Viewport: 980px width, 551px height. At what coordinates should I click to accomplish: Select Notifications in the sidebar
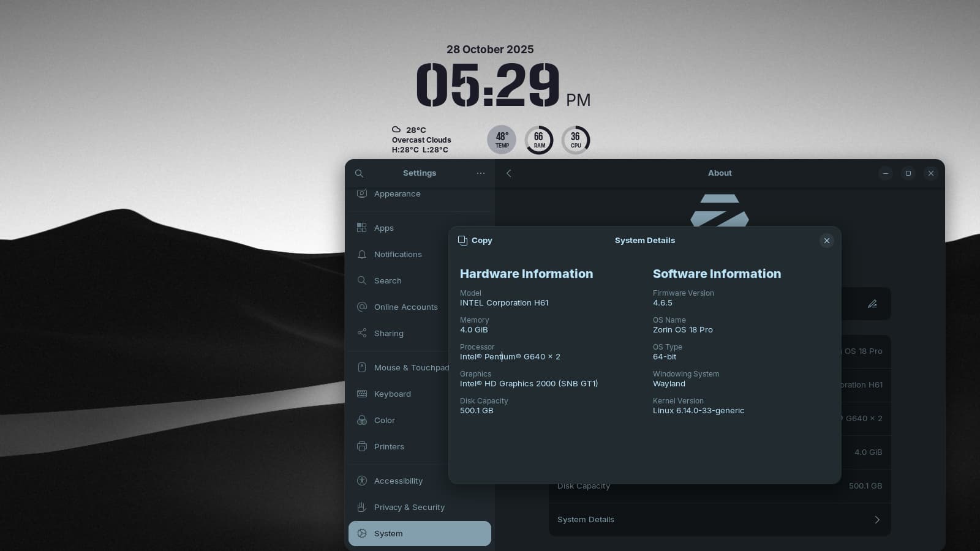[x=398, y=254]
